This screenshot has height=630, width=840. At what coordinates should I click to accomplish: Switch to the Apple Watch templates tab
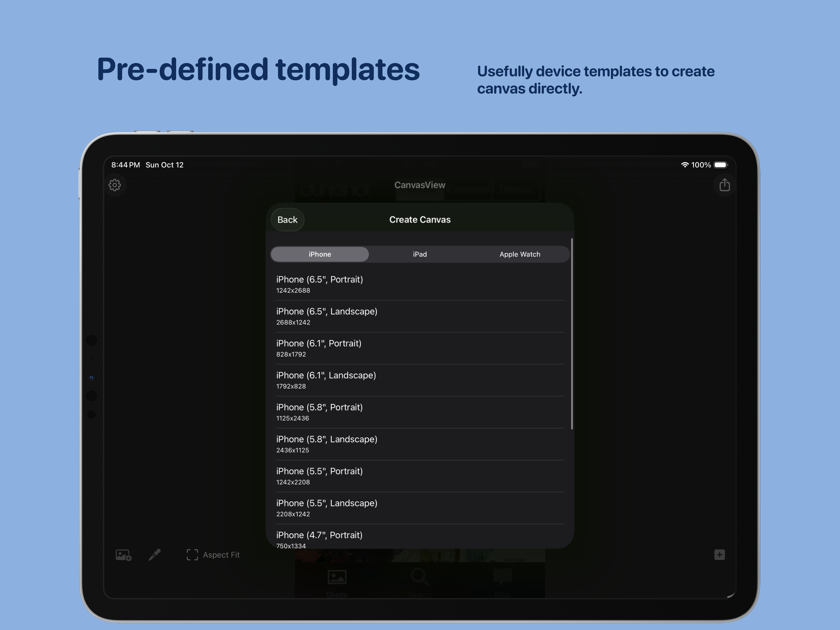coord(520,254)
